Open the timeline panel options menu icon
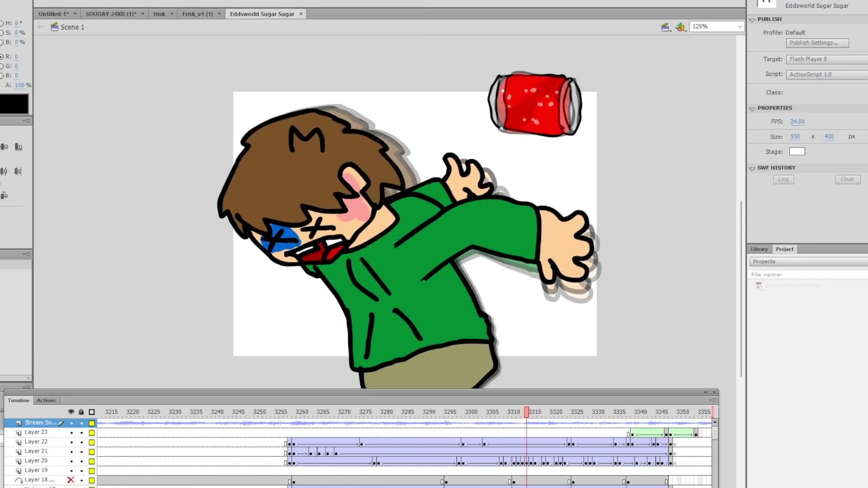Screen dimensions: 868x488 pyautogui.click(x=712, y=400)
